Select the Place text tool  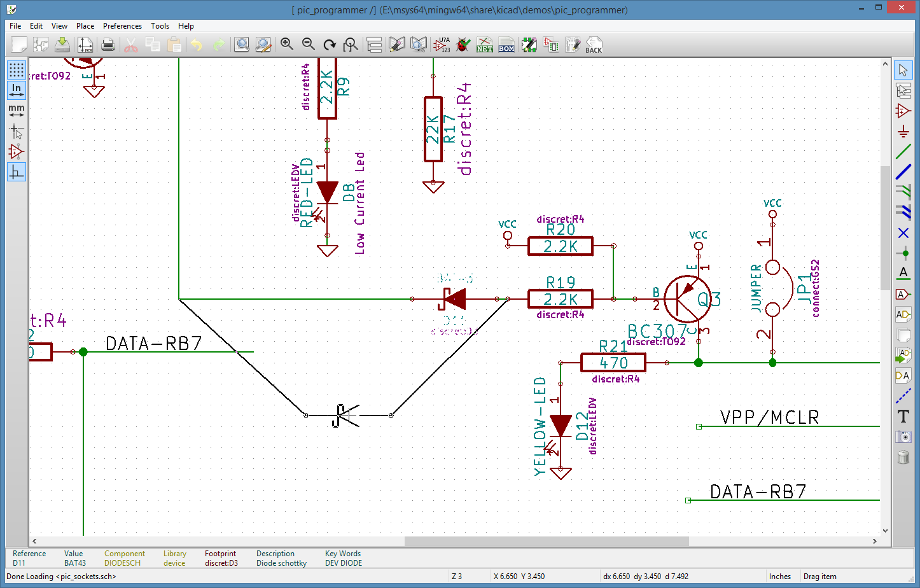903,416
